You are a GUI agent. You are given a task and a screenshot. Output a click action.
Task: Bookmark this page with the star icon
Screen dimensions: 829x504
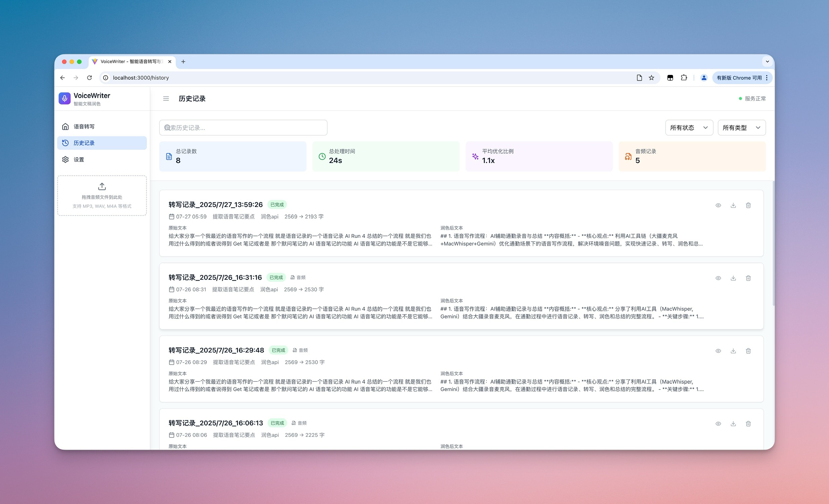(652, 78)
